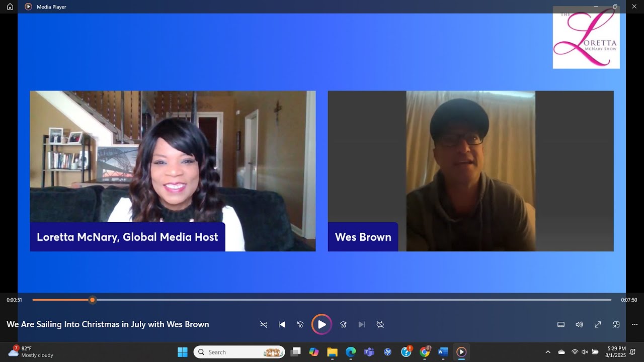The image size is (644, 362).
Task: Click the Media Player app icon in title bar
Action: pos(28,7)
